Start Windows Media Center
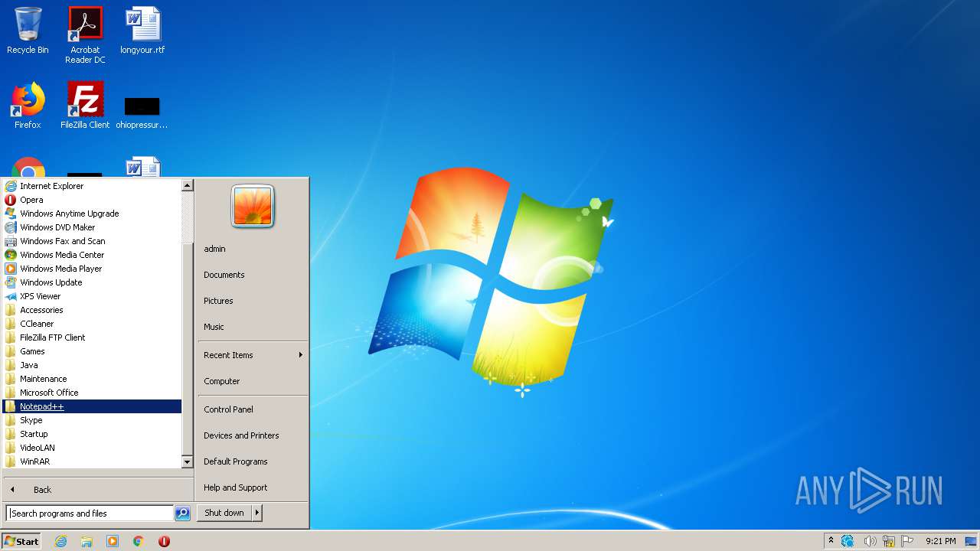 point(92,255)
